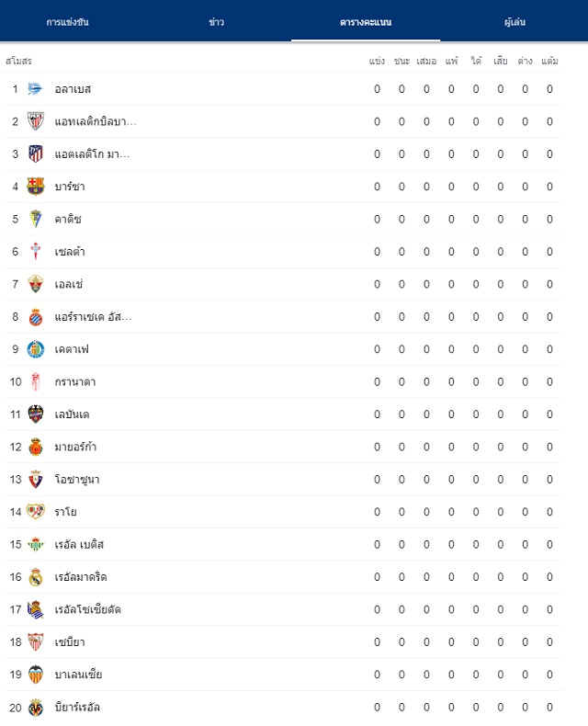Viewport: 588px width, 726px height.
Task: Open the เซบียา team link
Action: coord(70,642)
